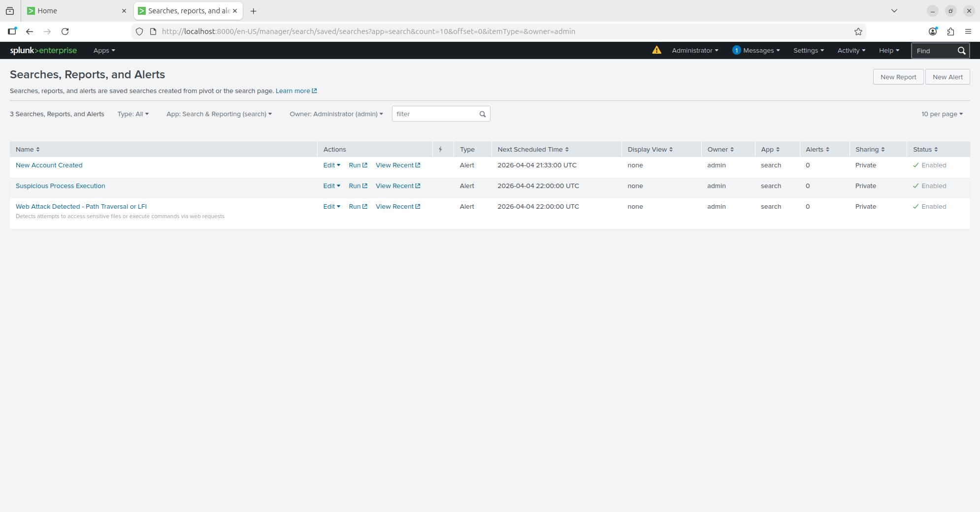View Recent for New Account Created
Screen dimensions: 980x512
pyautogui.click(x=398, y=165)
